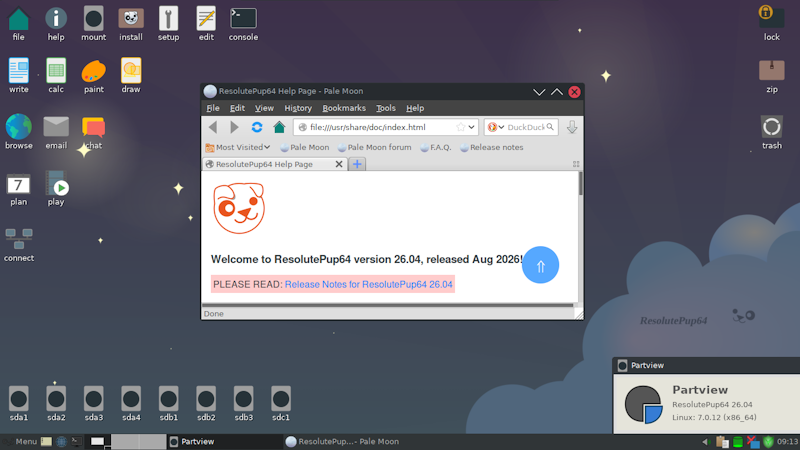Open the write word processor icon
Image resolution: width=800 pixels, height=450 pixels.
19,70
